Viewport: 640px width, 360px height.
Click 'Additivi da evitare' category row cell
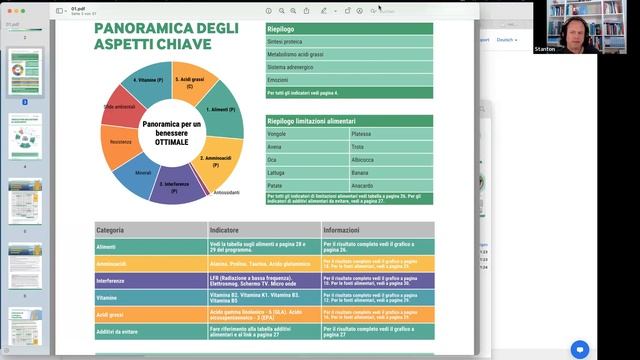pyautogui.click(x=151, y=332)
